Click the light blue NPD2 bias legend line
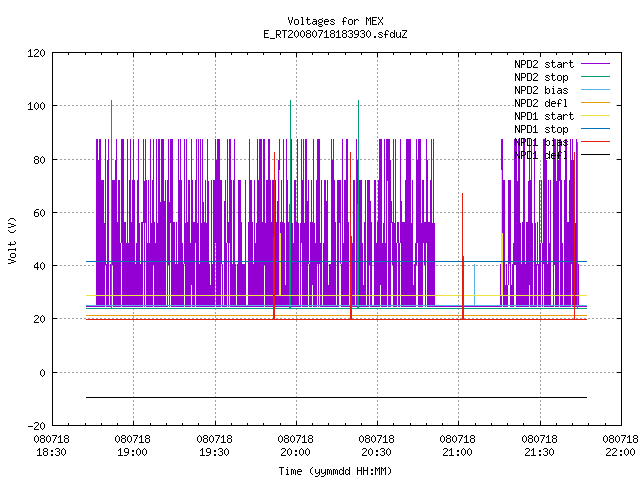The width and height of the screenshot is (640, 480). [x=595, y=89]
